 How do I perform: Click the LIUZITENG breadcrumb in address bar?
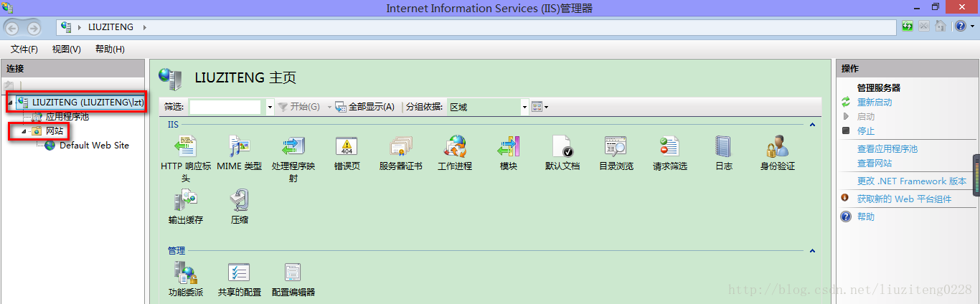pyautogui.click(x=110, y=27)
